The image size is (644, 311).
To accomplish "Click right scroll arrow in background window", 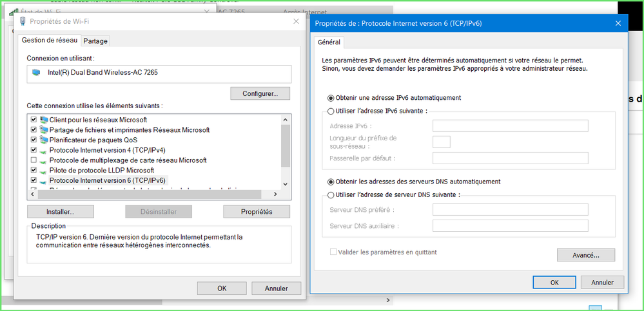I will click(x=388, y=301).
